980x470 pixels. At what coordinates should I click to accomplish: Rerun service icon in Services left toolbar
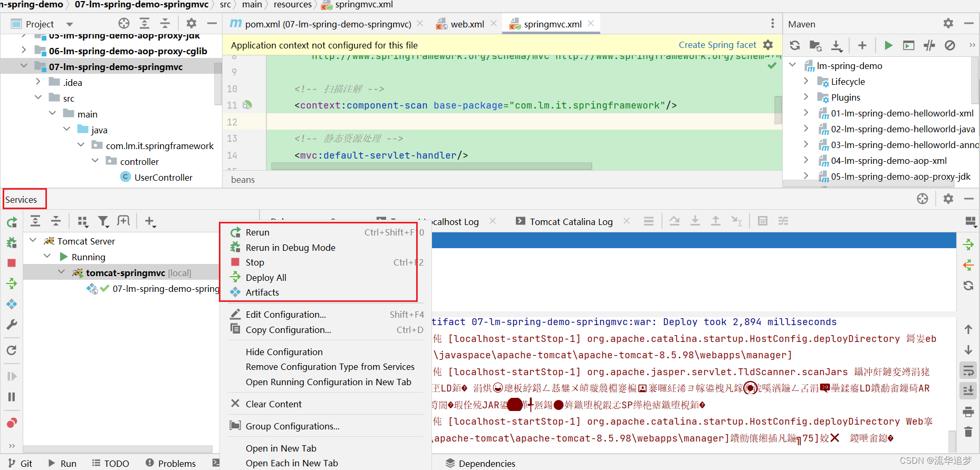[12, 222]
